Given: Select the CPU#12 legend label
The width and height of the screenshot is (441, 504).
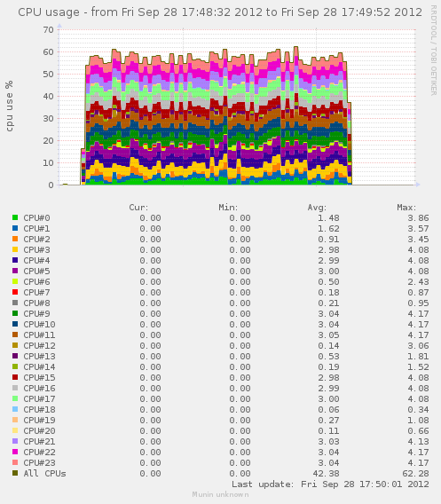Looking at the screenshot, I should coord(39,345).
